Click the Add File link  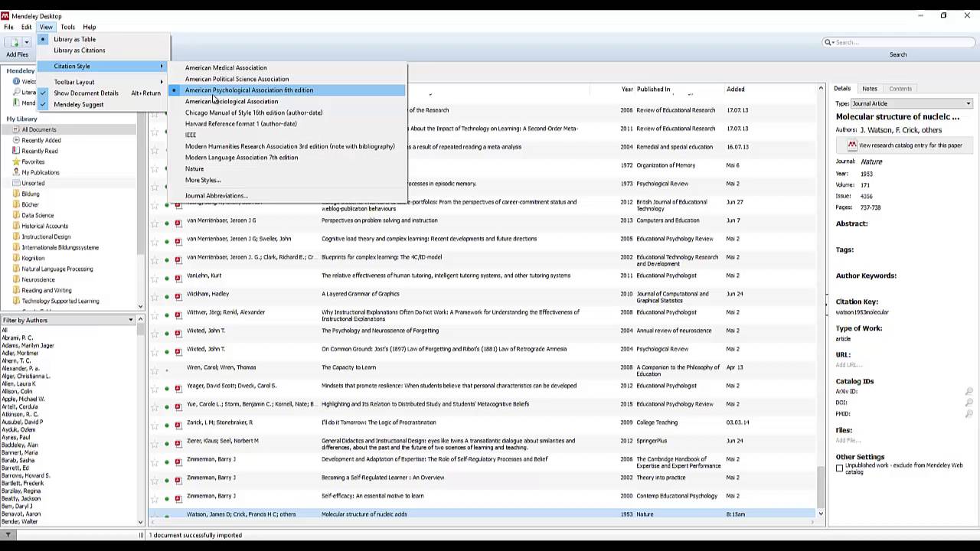click(847, 441)
